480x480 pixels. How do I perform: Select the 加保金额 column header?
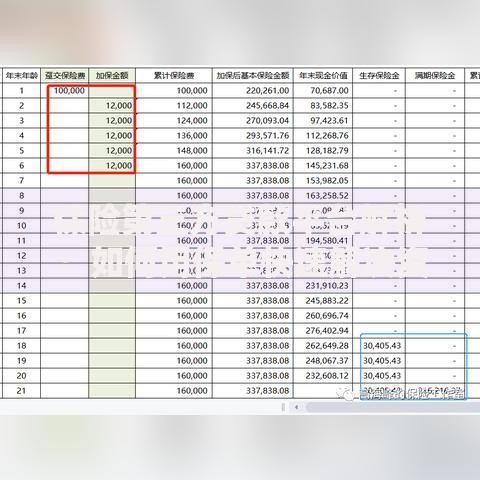point(112,76)
